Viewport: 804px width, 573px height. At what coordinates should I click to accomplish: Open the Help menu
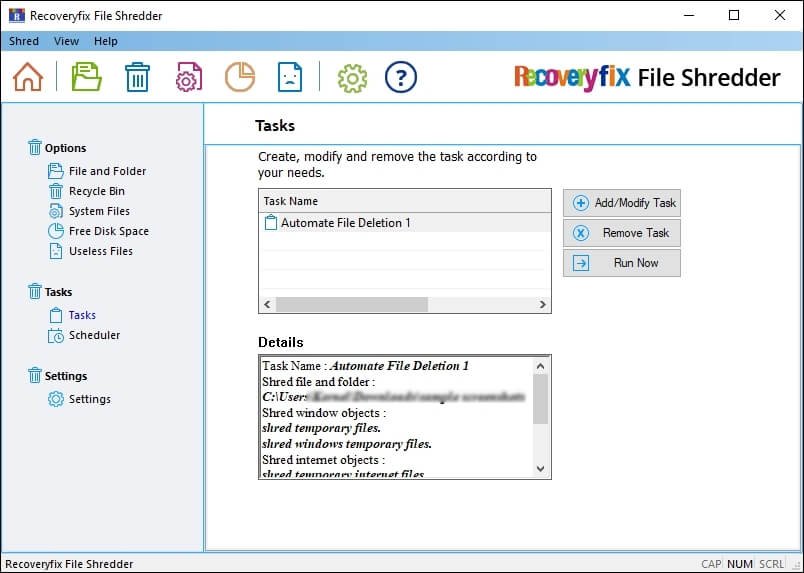click(x=106, y=41)
